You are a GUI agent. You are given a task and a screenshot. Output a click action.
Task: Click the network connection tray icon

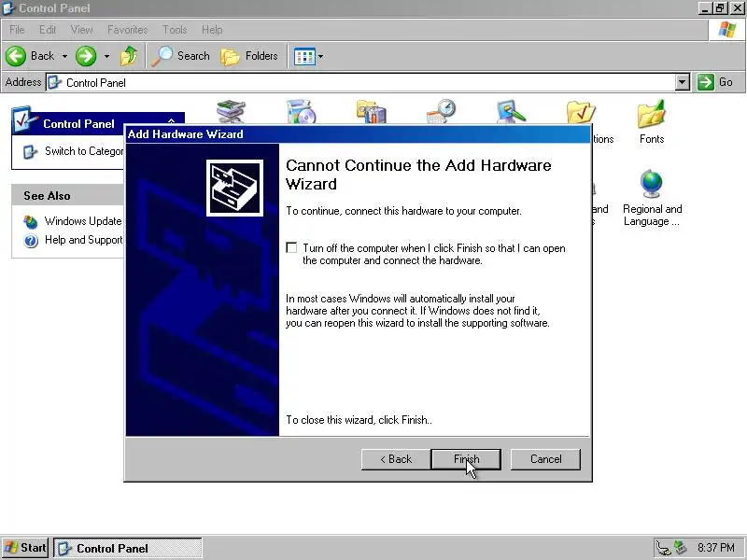click(x=663, y=548)
